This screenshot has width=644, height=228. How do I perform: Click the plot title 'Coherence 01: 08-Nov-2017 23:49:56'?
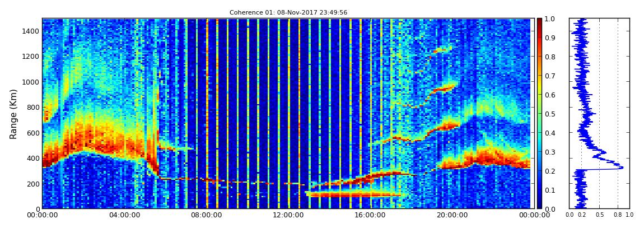point(288,12)
